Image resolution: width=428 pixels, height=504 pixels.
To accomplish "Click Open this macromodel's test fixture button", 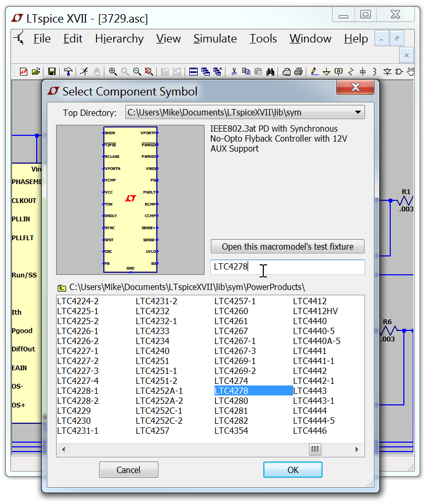I will click(x=287, y=246).
